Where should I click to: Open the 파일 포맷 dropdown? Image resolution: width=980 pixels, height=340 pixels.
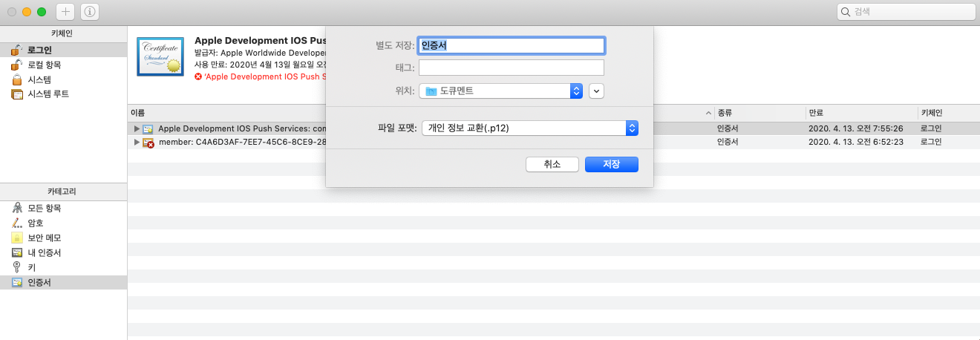click(x=530, y=128)
